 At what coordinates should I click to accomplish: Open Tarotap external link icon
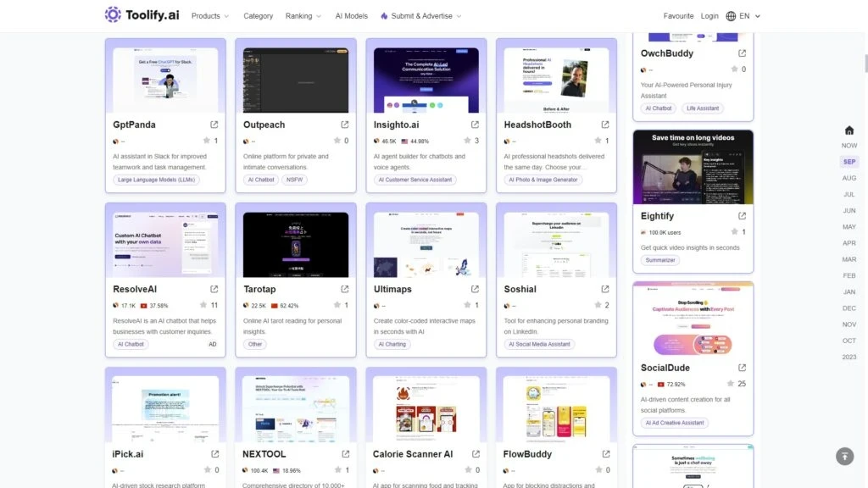345,289
